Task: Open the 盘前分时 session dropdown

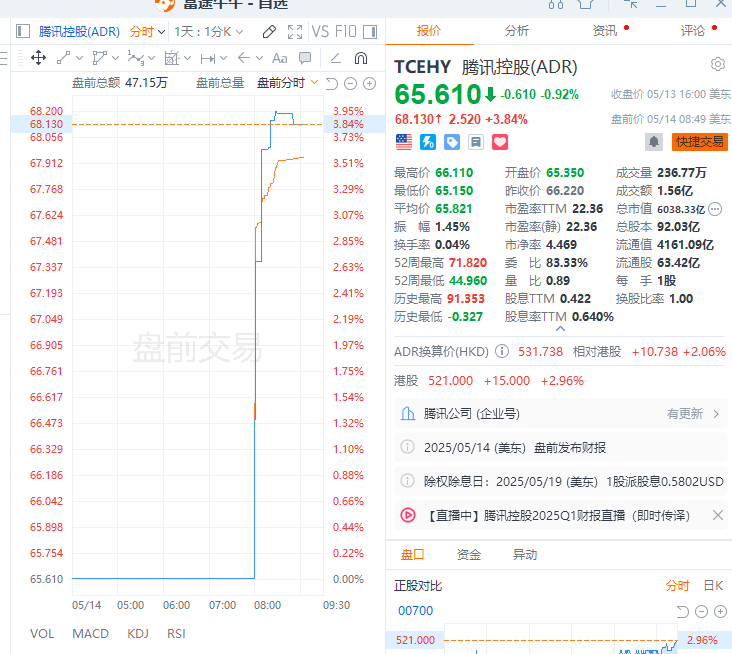Action: click(x=288, y=83)
